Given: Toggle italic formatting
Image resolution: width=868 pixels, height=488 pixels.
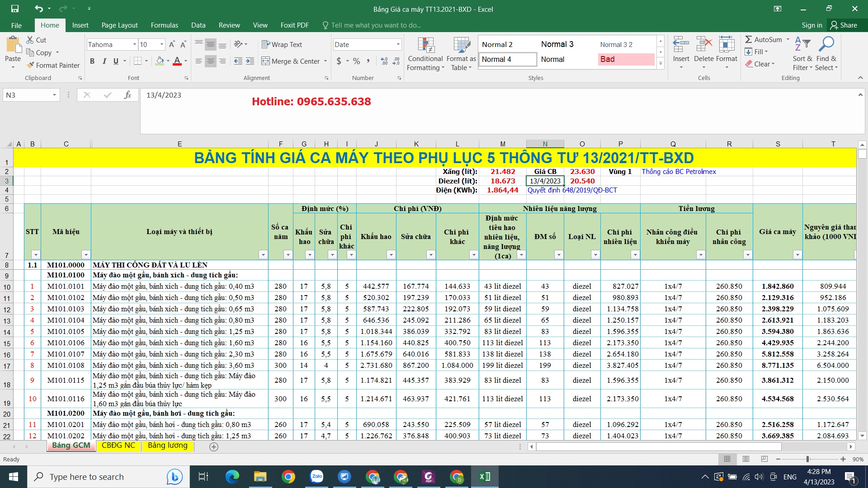Looking at the screenshot, I should pos(104,61).
